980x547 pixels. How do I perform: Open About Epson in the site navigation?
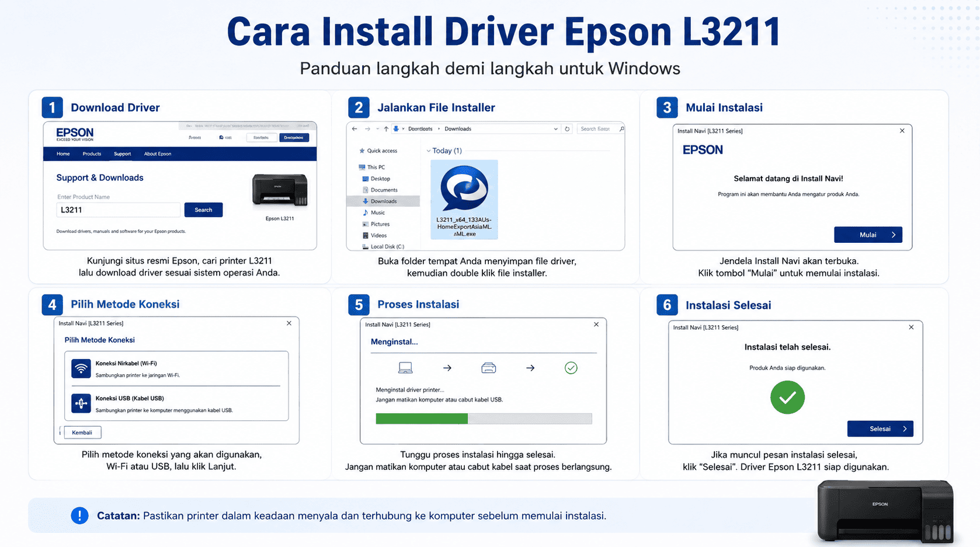tap(158, 154)
